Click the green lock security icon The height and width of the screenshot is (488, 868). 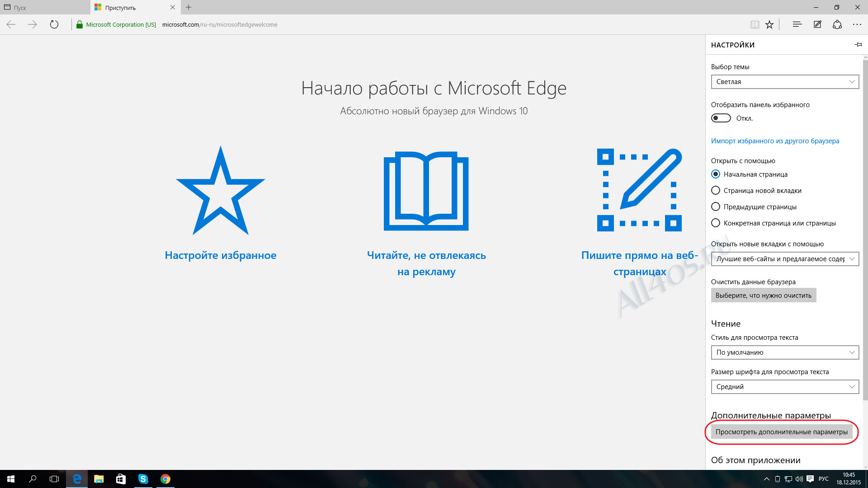click(x=80, y=24)
